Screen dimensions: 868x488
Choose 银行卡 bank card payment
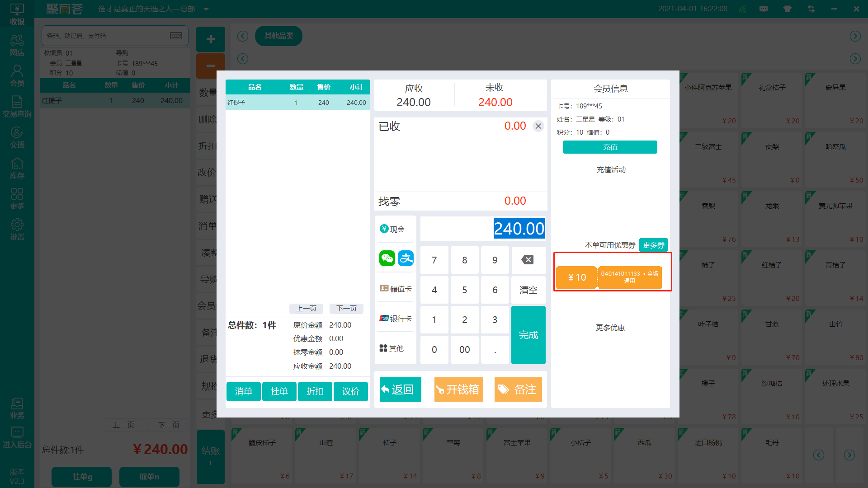click(396, 319)
